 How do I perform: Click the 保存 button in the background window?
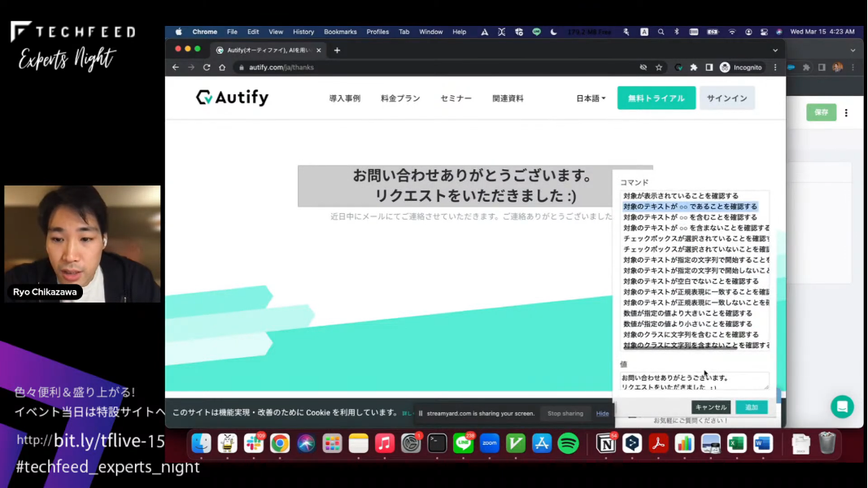pos(822,112)
